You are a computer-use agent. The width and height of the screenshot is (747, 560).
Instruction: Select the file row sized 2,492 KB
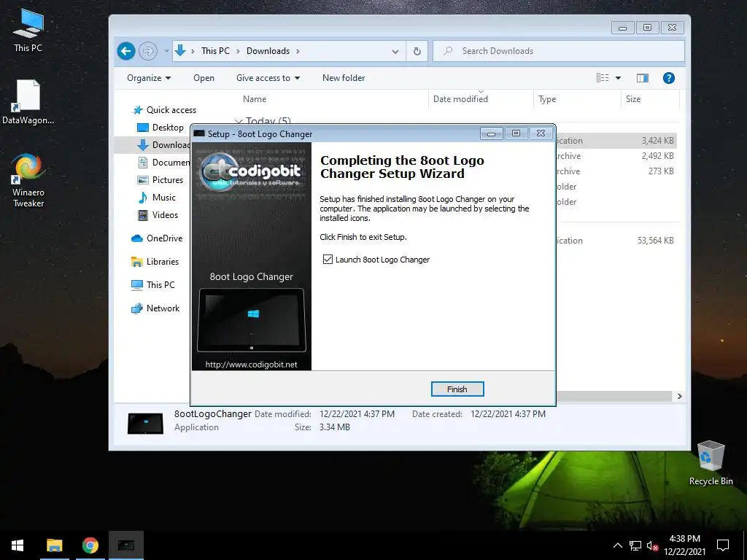point(616,156)
